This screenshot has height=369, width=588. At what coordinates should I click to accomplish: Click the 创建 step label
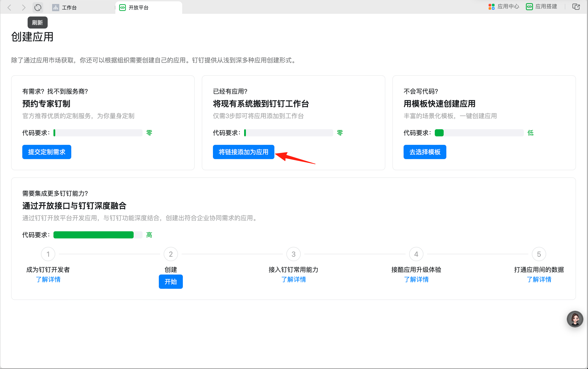coord(171,269)
